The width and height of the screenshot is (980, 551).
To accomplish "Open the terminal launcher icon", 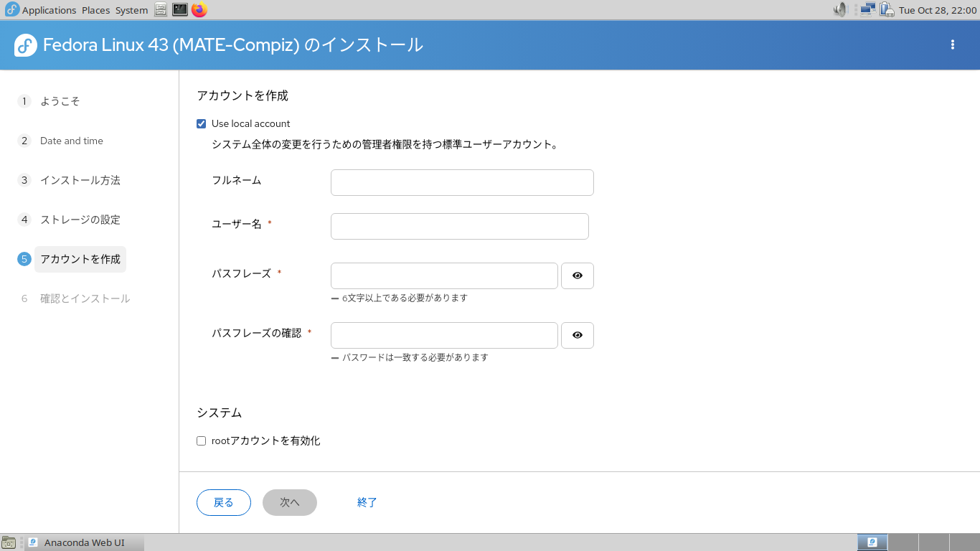I will point(180,10).
